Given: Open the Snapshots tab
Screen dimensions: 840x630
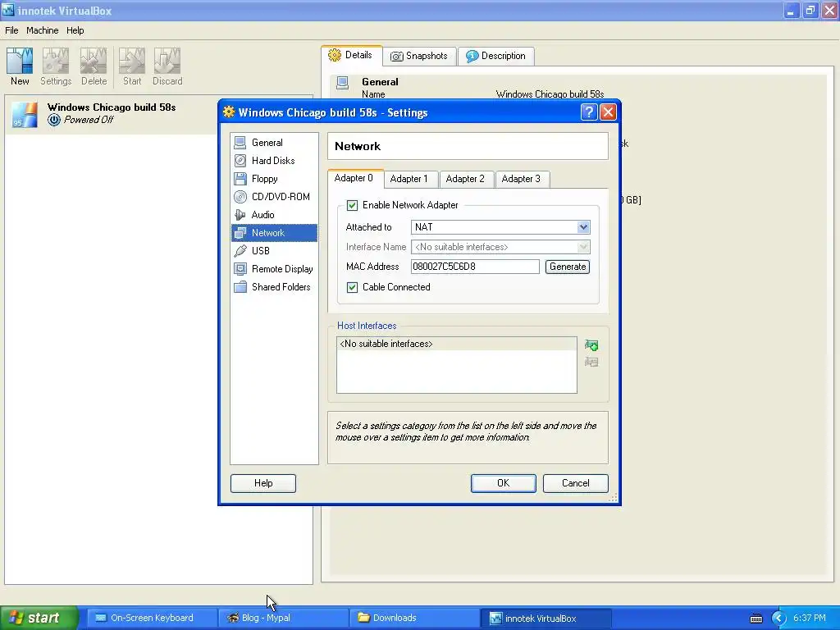Looking at the screenshot, I should (419, 57).
